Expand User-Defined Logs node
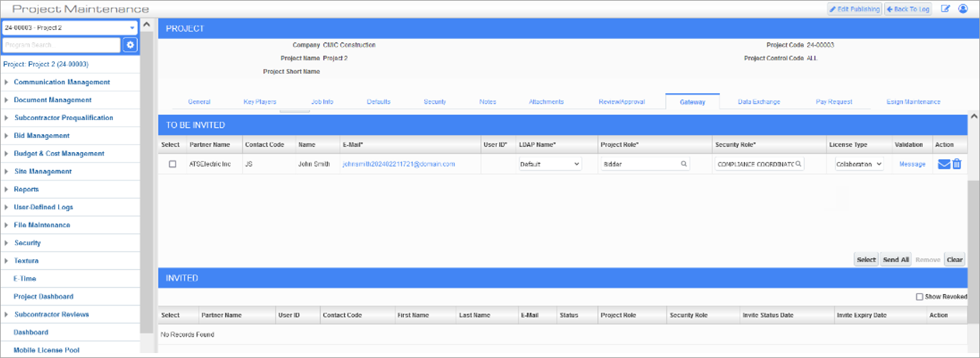This screenshot has width=980, height=358. 6,207
